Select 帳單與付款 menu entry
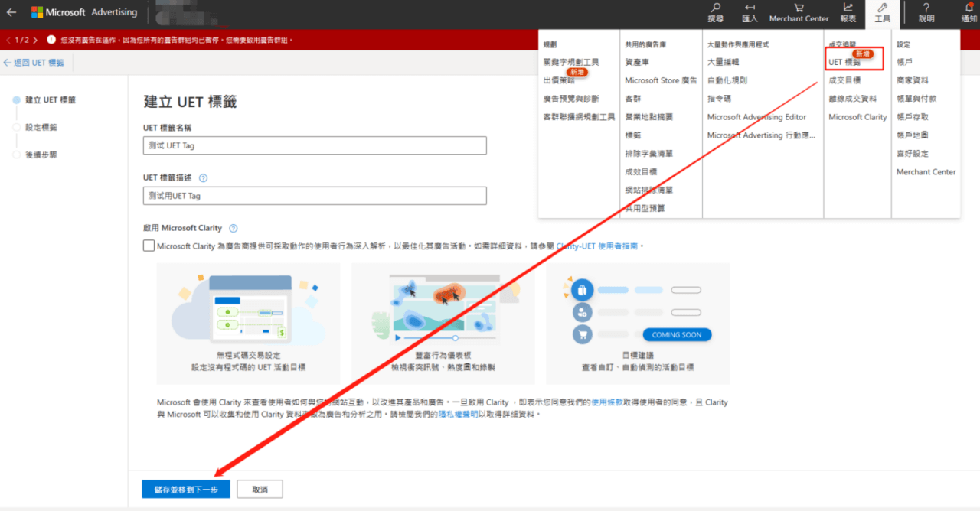 (x=916, y=99)
